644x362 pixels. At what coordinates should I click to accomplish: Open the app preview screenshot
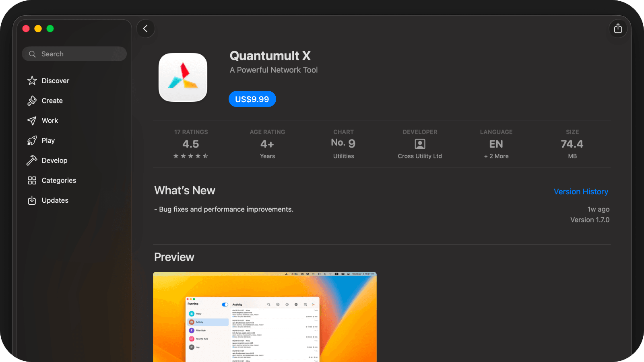[265, 317]
